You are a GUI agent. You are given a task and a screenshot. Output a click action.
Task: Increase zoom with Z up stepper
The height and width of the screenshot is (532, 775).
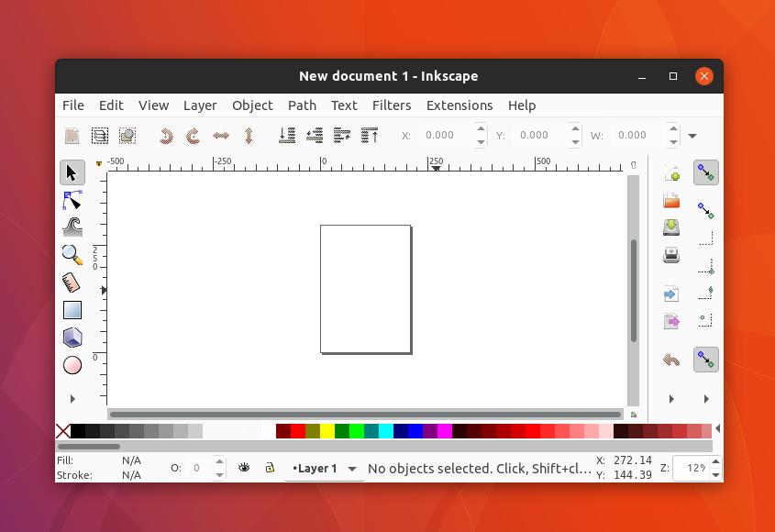[x=715, y=461]
